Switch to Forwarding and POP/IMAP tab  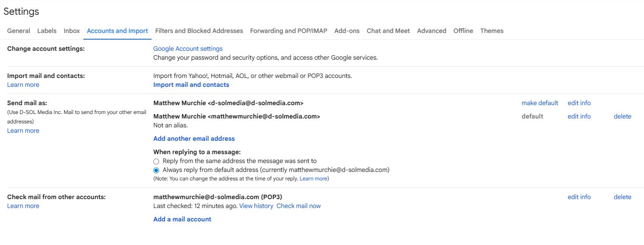click(288, 31)
